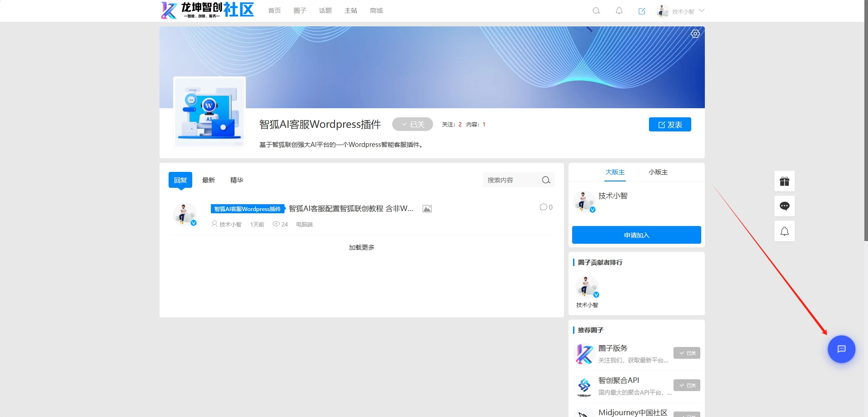Open the circle settings gear on the banner
868x417 pixels.
coord(695,34)
